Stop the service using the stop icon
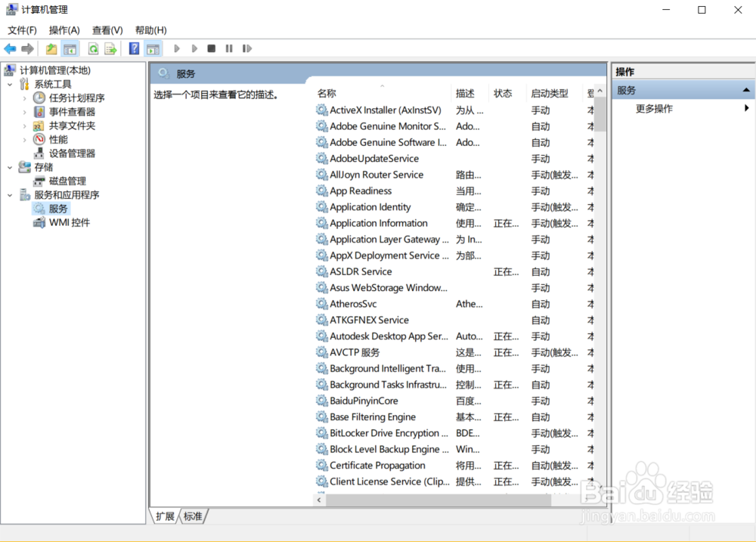The width and height of the screenshot is (756, 542). 212,48
